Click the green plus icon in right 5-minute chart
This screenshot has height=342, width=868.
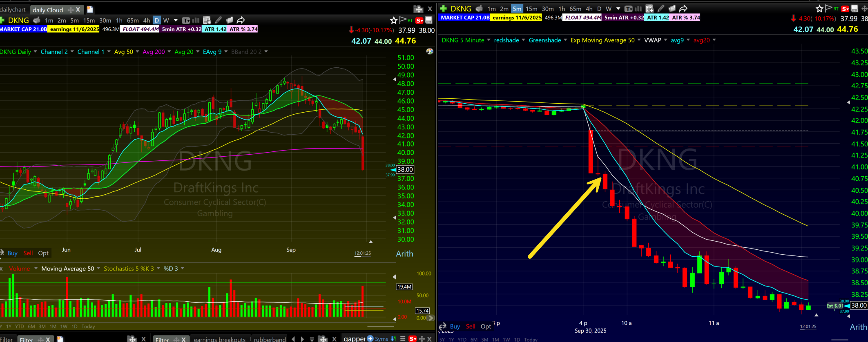pos(443,9)
